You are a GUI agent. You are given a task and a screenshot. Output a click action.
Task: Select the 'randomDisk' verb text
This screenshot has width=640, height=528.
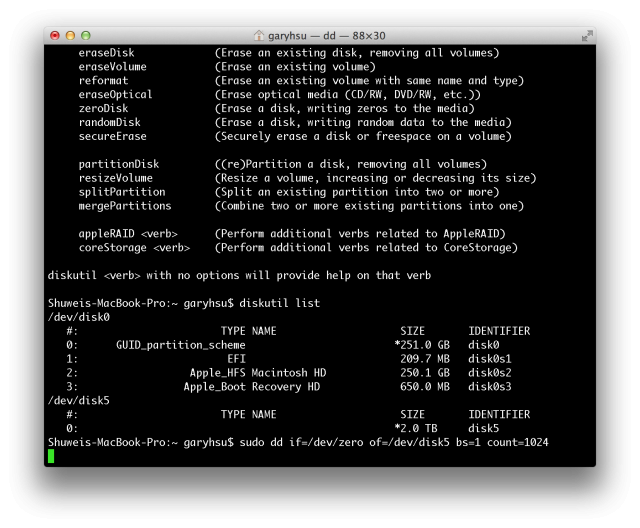click(109, 122)
